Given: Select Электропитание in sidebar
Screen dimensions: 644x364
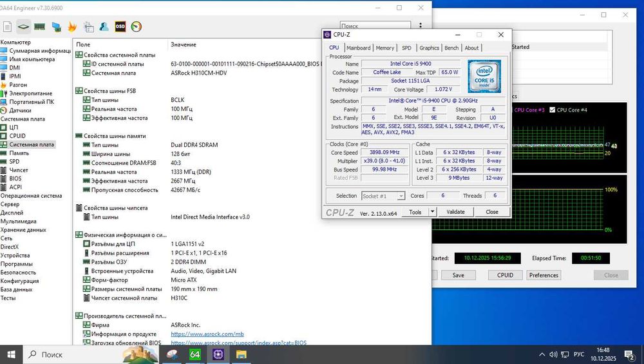Looking at the screenshot, I should pos(31,93).
